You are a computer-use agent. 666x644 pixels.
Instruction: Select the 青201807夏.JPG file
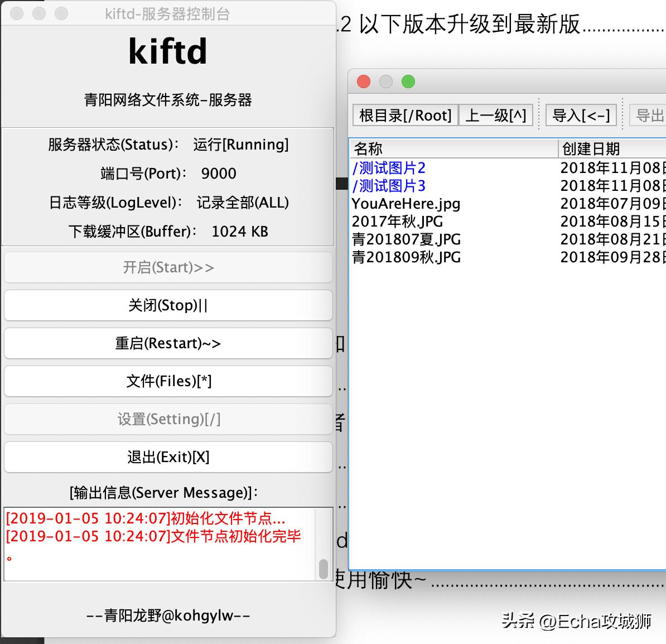407,239
